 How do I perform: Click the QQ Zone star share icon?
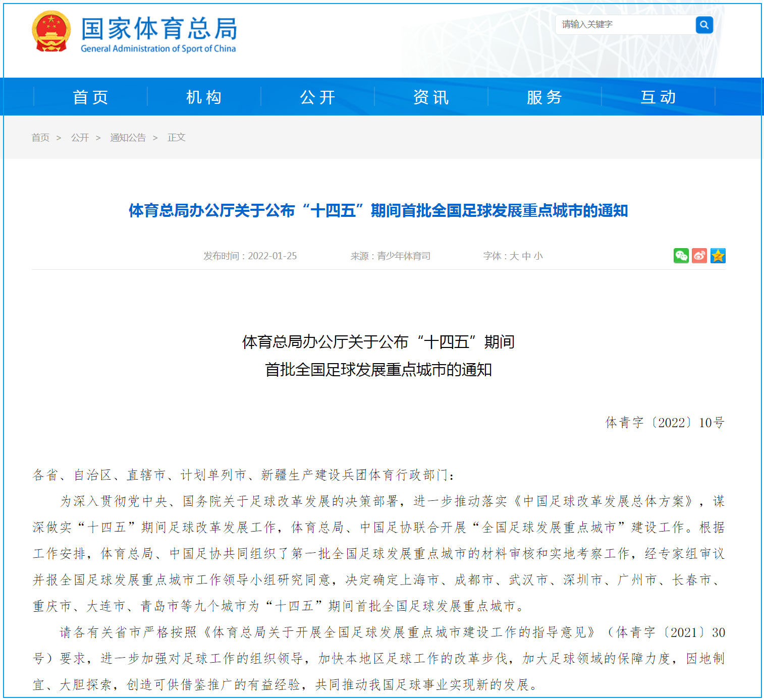tap(718, 256)
